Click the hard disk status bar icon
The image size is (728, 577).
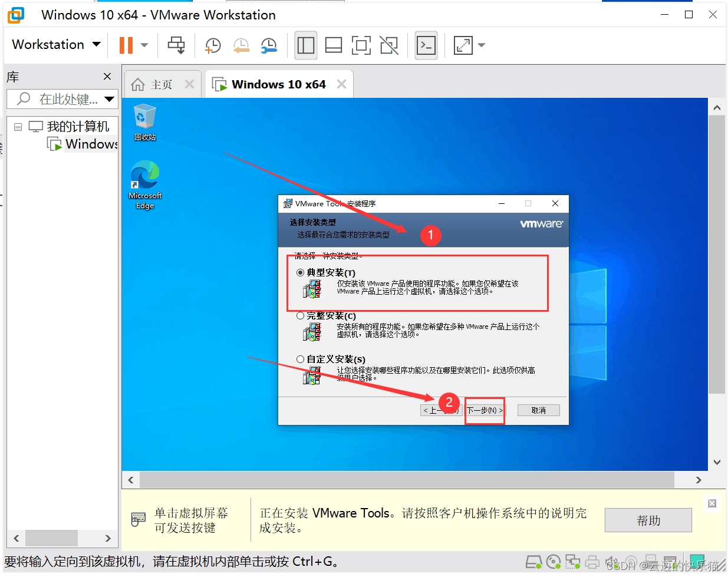pyautogui.click(x=533, y=562)
